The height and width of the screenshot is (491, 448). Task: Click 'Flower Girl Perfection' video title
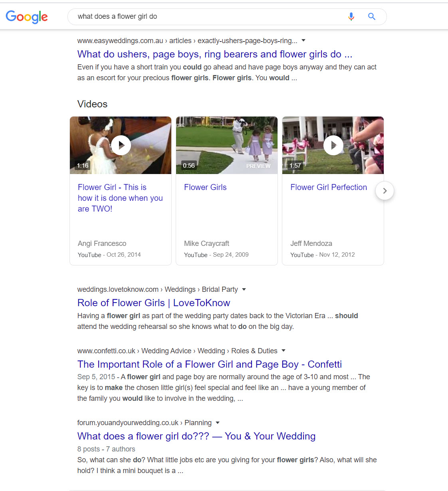tap(328, 187)
